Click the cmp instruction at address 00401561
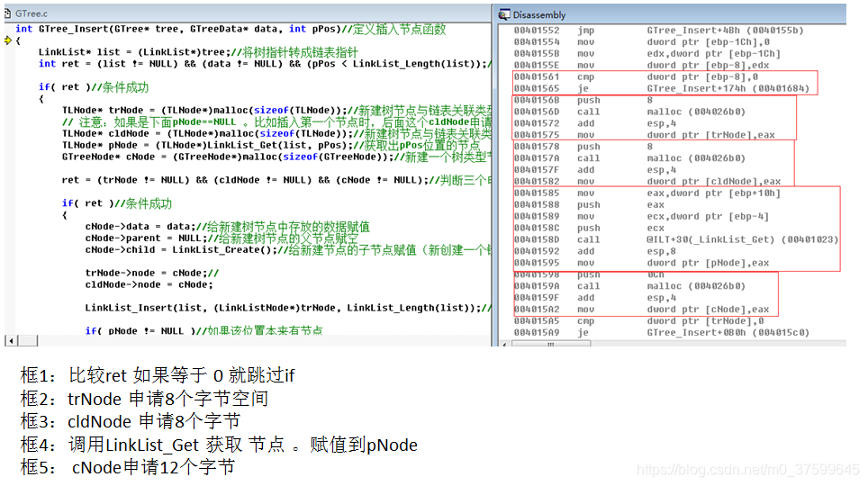868x486 pixels. 636,76
